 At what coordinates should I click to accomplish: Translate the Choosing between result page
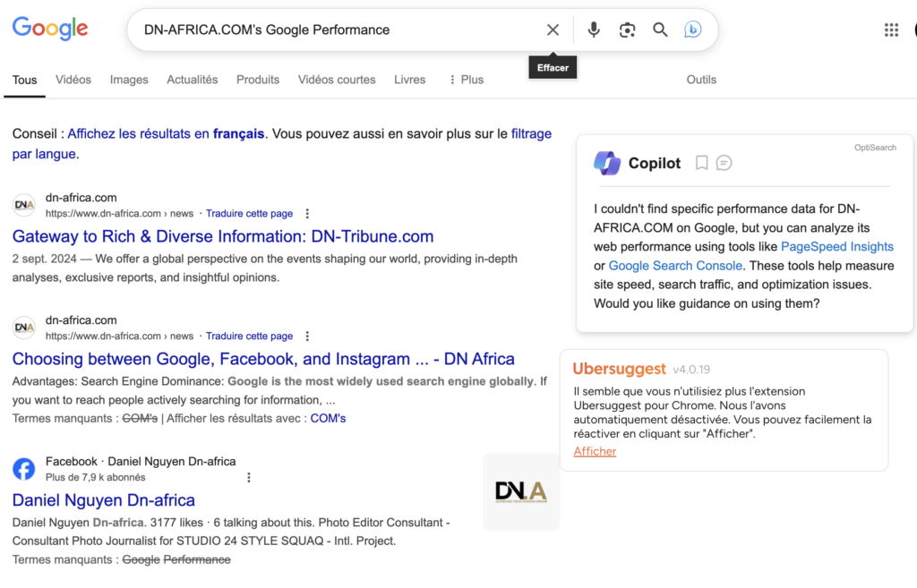[249, 337]
